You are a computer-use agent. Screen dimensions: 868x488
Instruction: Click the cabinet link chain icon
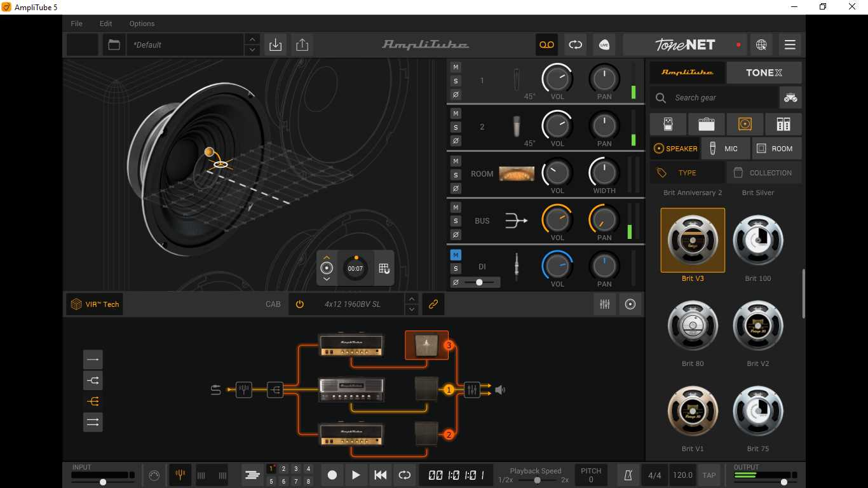pyautogui.click(x=433, y=304)
